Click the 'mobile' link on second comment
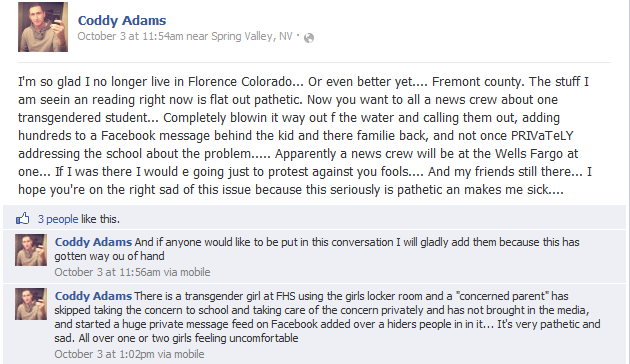 (x=189, y=354)
